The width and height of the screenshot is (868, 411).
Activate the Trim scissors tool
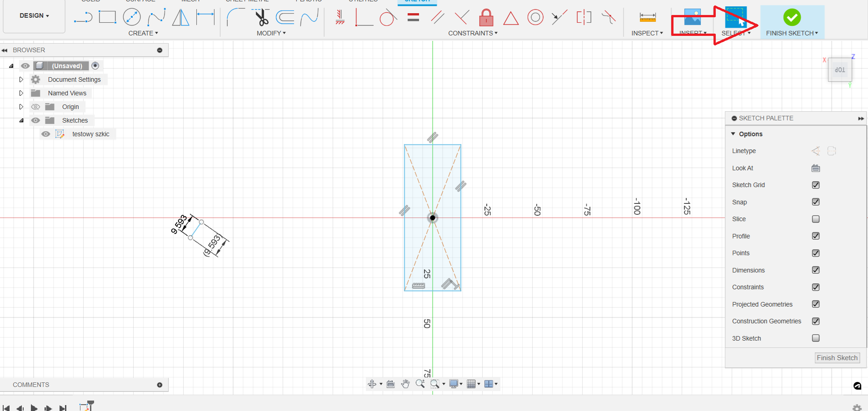click(261, 18)
